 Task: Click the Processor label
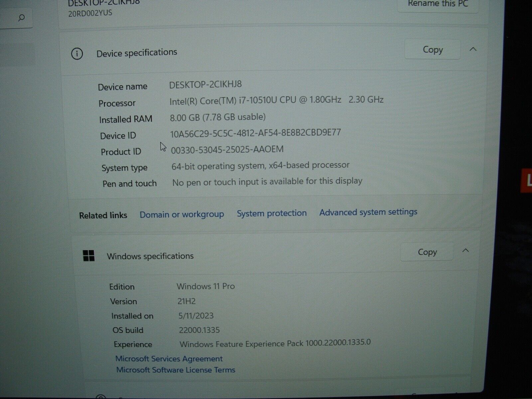click(117, 103)
